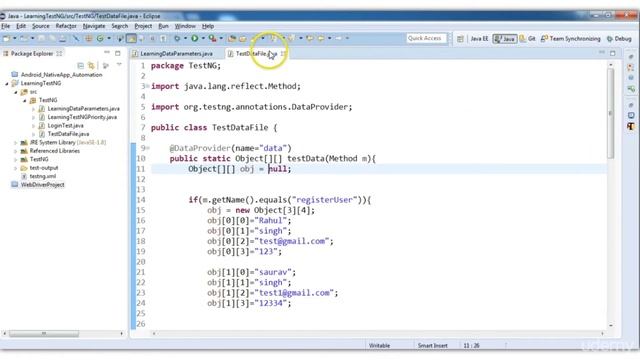Click the Print toolbar icon
The width and height of the screenshot is (640, 360).
(x=62, y=38)
